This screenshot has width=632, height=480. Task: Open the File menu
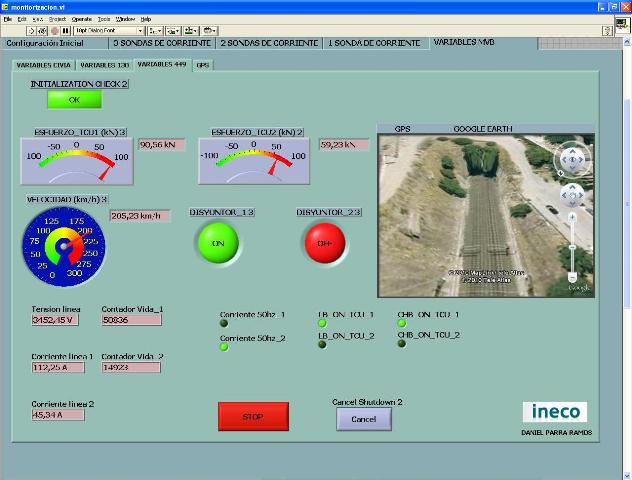[8, 19]
